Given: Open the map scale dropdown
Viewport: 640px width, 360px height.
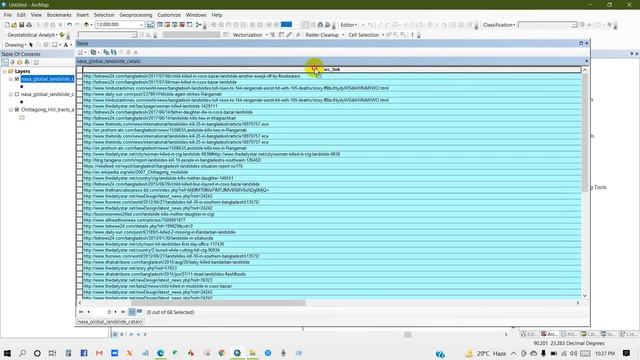Looking at the screenshot, I should point(141,25).
